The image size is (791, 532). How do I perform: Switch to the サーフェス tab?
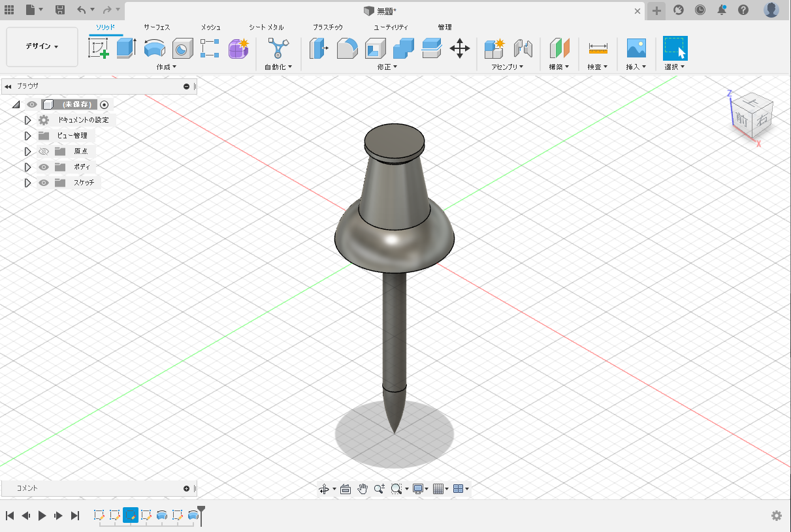(x=157, y=27)
